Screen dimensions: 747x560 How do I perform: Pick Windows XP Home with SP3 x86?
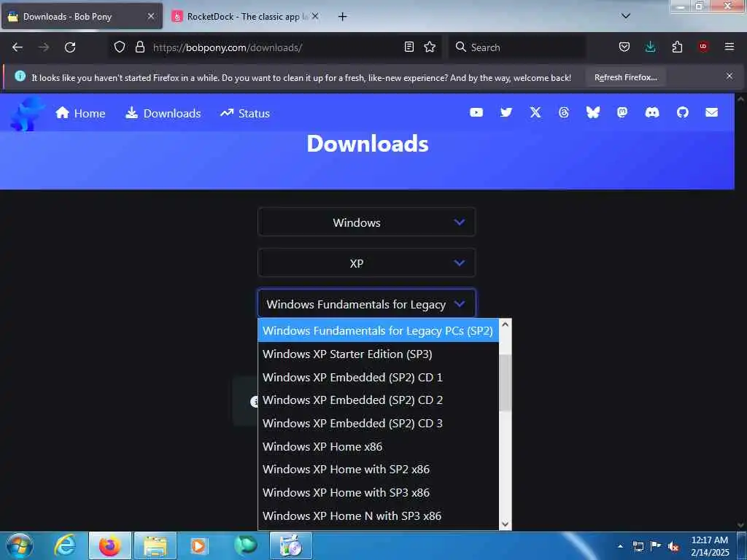point(378,492)
